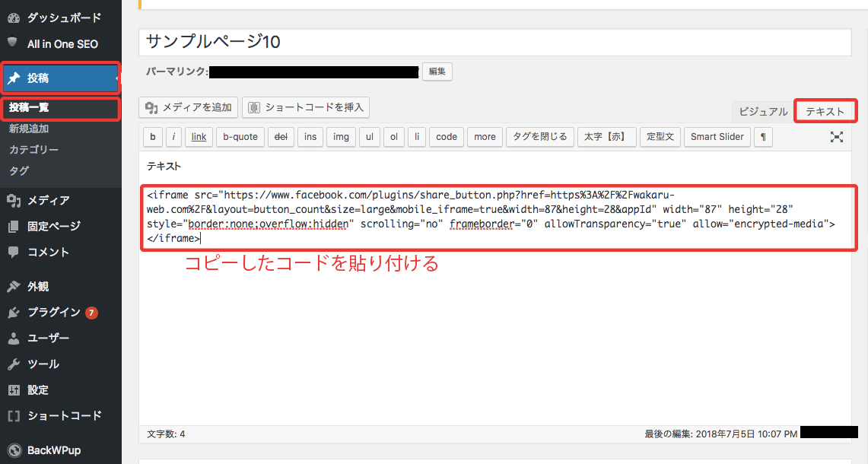868x464 pixels.
Task: Click the paragraph mark toolbar button
Action: pos(763,137)
